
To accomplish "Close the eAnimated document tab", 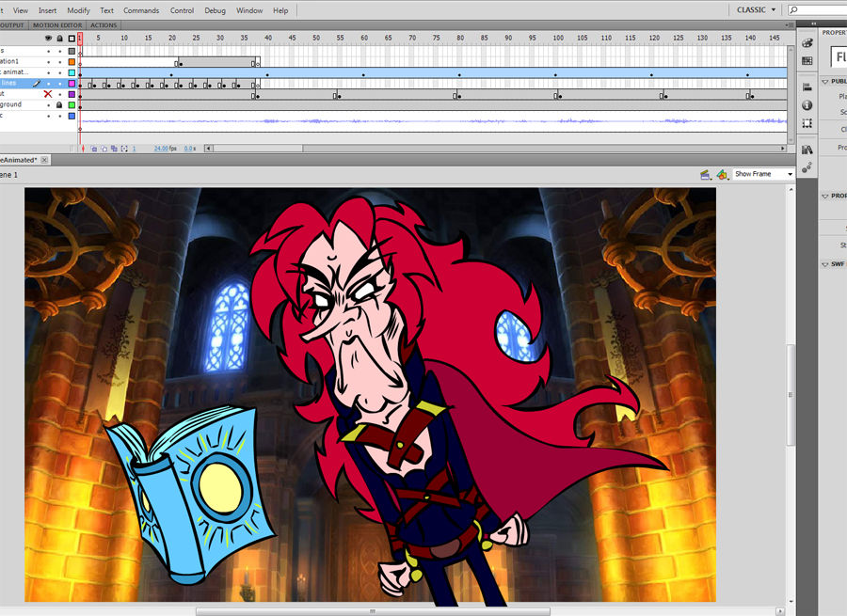I will point(45,160).
